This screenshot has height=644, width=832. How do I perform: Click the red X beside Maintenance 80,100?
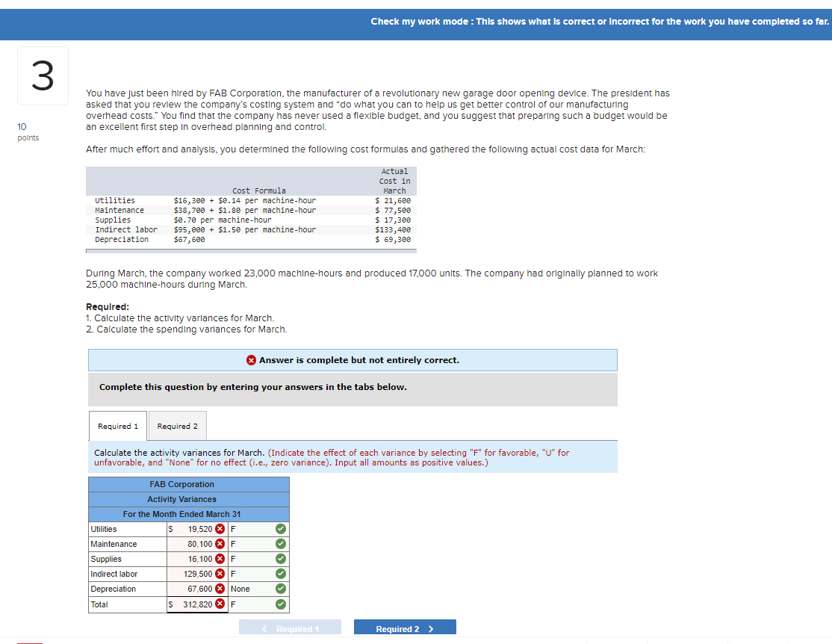[220, 544]
